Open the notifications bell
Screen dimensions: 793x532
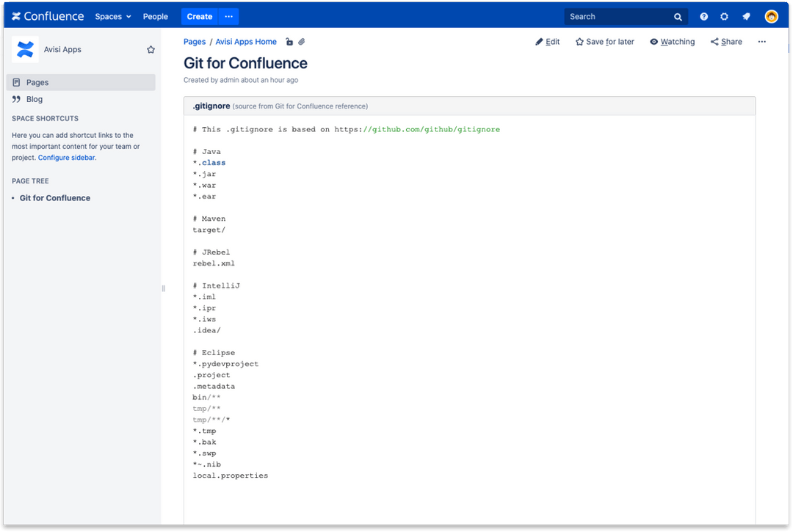(x=745, y=15)
